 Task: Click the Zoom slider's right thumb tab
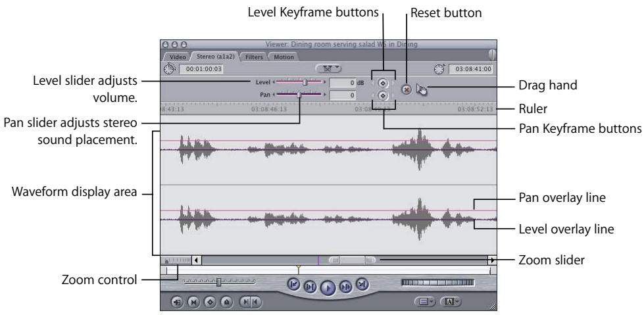point(370,260)
